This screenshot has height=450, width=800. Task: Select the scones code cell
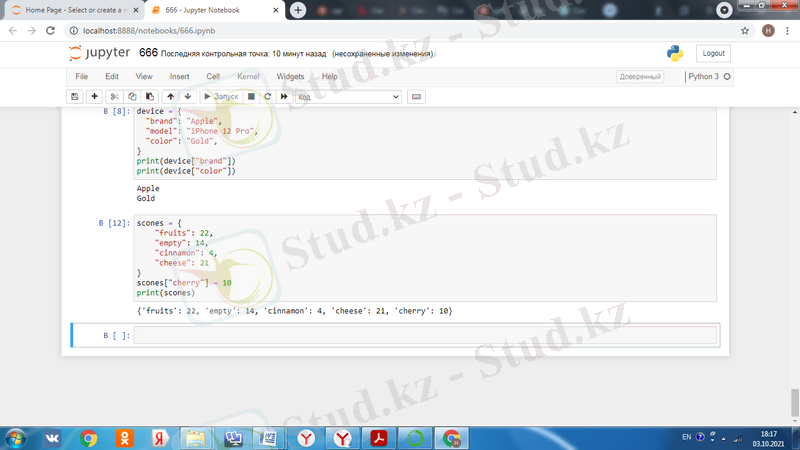pos(425,258)
